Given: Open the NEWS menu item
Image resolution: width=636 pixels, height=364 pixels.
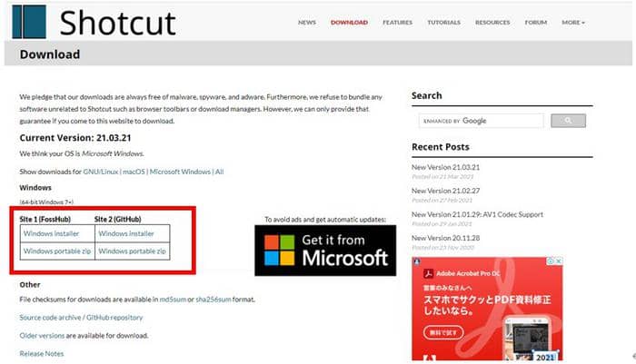Looking at the screenshot, I should coord(307,22).
